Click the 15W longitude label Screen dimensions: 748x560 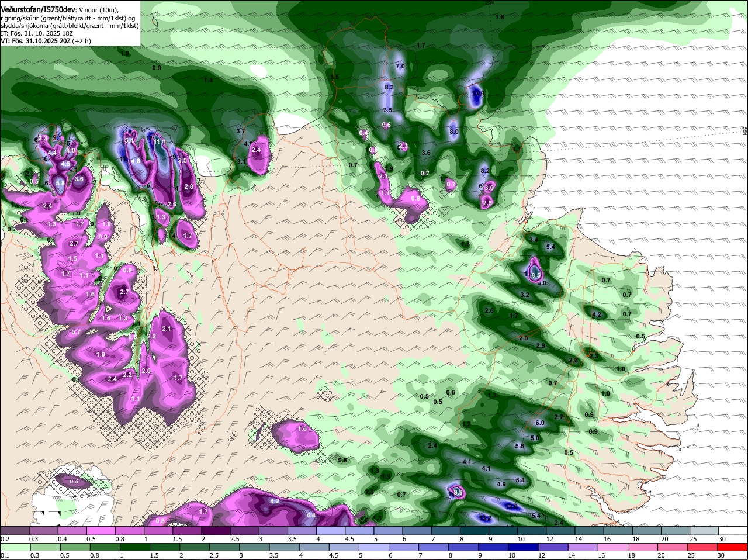coord(490,3)
